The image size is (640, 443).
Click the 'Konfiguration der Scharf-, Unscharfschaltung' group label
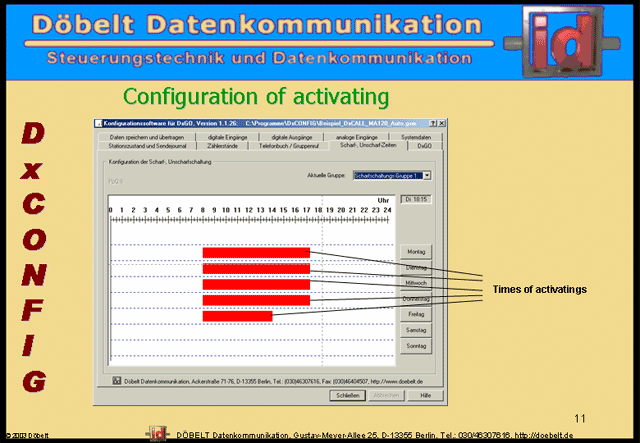[160, 162]
